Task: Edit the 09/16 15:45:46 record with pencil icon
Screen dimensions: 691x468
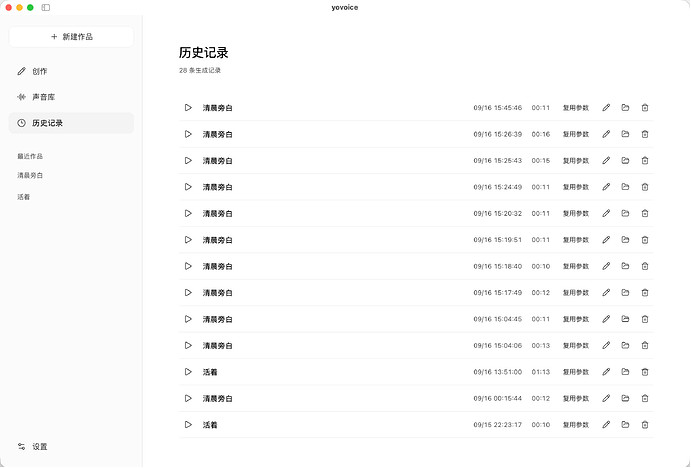Action: coord(606,108)
